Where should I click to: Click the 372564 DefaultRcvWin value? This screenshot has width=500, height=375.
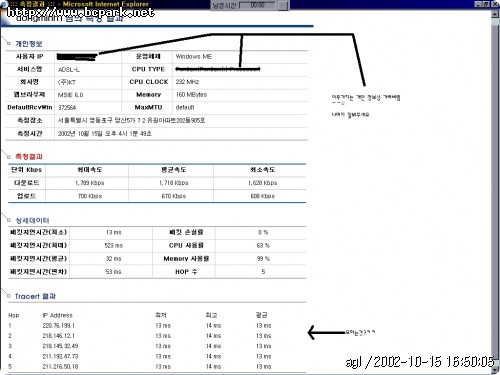[67, 108]
